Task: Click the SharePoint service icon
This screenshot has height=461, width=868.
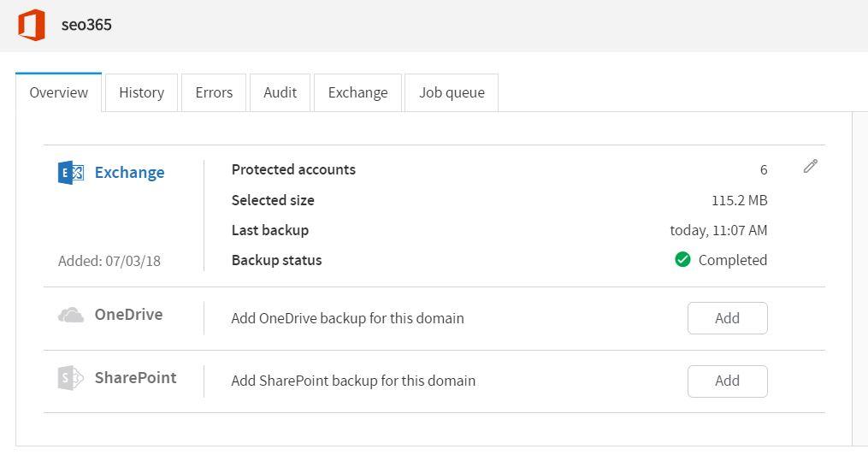Action: coord(71,378)
